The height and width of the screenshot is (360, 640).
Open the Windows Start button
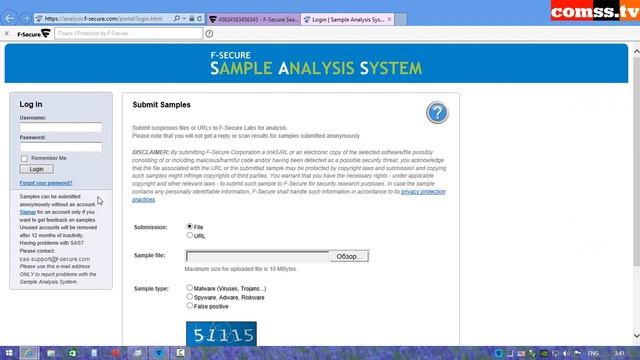coord(9,353)
